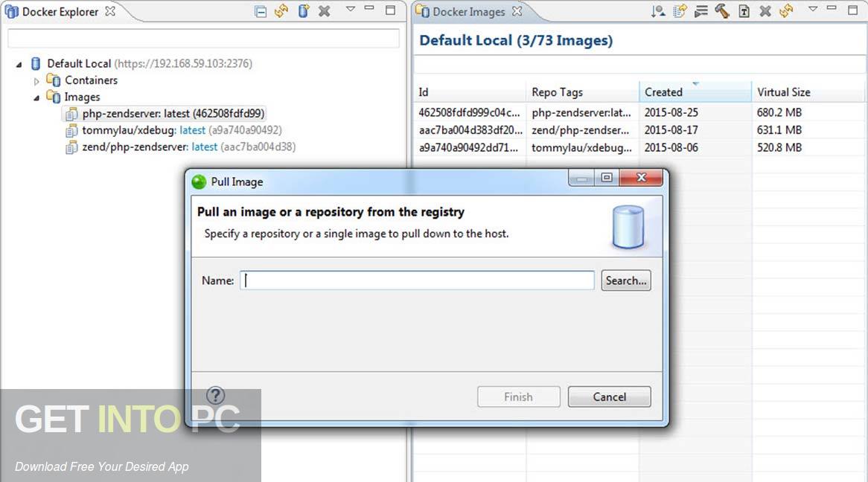Viewport: 868px width, 482px height.
Task: Remove connection icon in Docker Explorer
Action: coord(325,11)
